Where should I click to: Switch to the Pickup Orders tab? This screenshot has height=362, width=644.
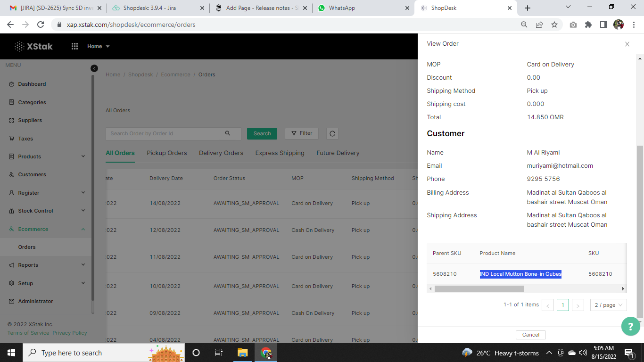(x=166, y=153)
